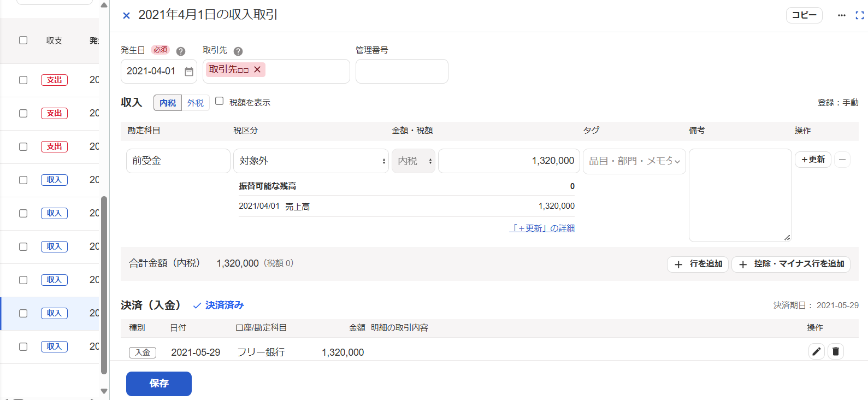
Task: Check the first 支出 row checkbox
Action: (23, 80)
